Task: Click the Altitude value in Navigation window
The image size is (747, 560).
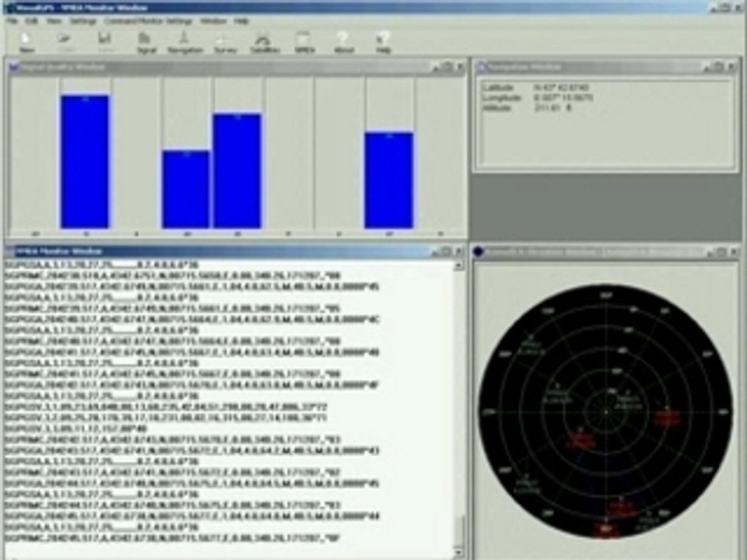Action: [552, 108]
